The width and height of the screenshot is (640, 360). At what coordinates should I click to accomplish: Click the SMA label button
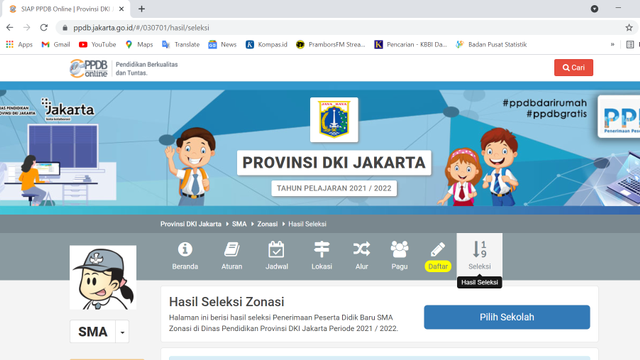click(93, 332)
